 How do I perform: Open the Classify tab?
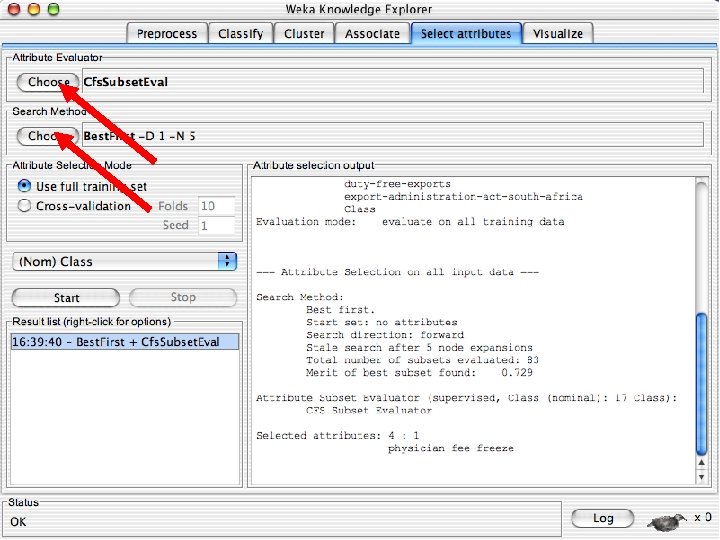pos(241,34)
